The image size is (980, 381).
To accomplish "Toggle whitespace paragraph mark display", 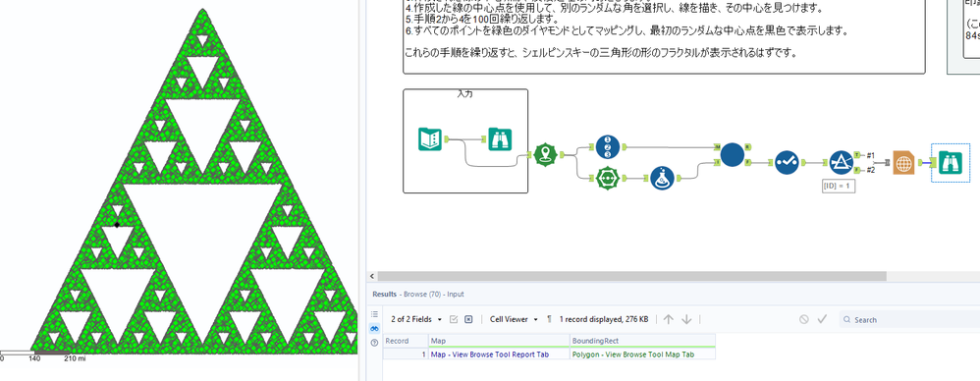I will pyautogui.click(x=549, y=319).
